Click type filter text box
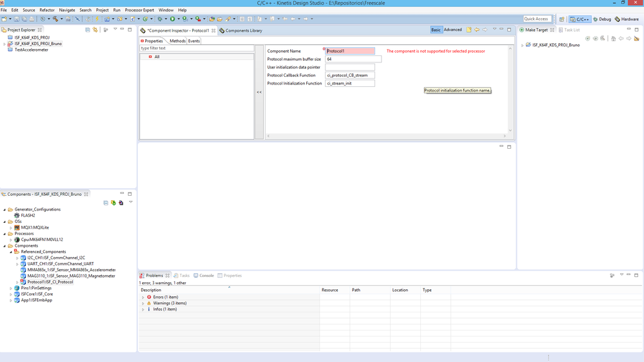 (197, 48)
